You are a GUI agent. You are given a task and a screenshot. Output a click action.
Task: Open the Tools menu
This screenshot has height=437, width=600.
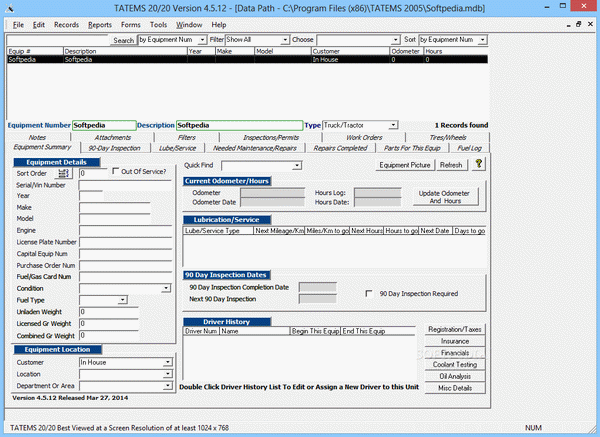click(x=158, y=25)
